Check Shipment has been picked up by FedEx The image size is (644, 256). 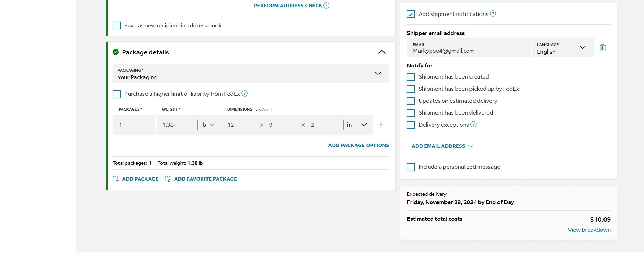pyautogui.click(x=411, y=89)
